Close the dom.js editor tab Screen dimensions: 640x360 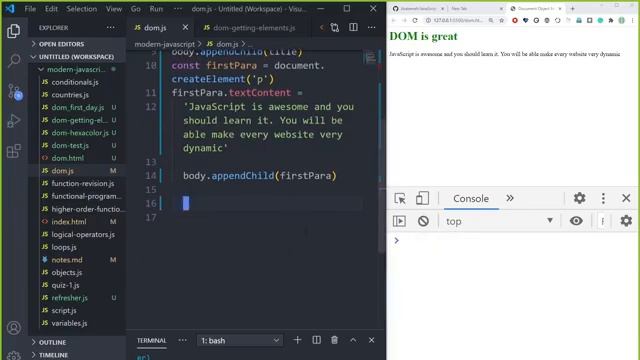point(185,27)
